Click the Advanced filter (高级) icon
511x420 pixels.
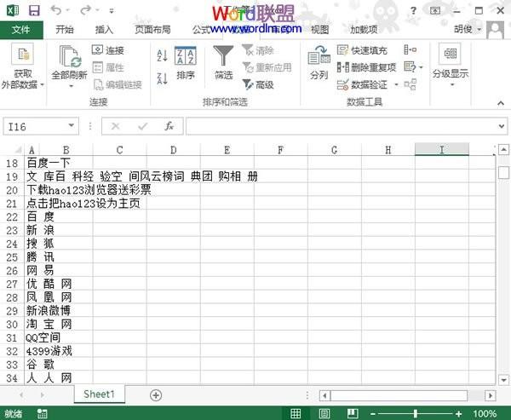247,84
